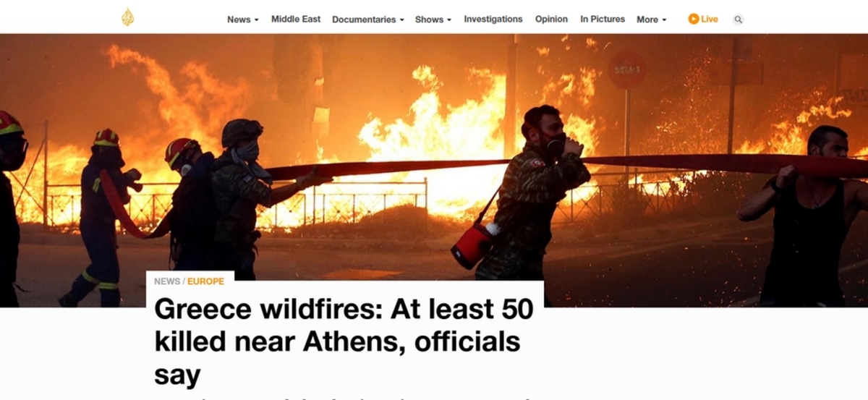This screenshot has height=400, width=868.
Task: Open the In Pictures section
Action: coord(603,19)
